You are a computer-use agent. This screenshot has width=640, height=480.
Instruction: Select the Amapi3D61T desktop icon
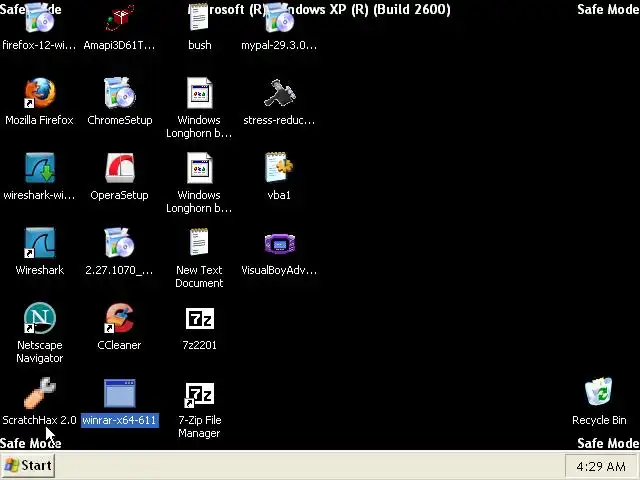click(x=119, y=18)
